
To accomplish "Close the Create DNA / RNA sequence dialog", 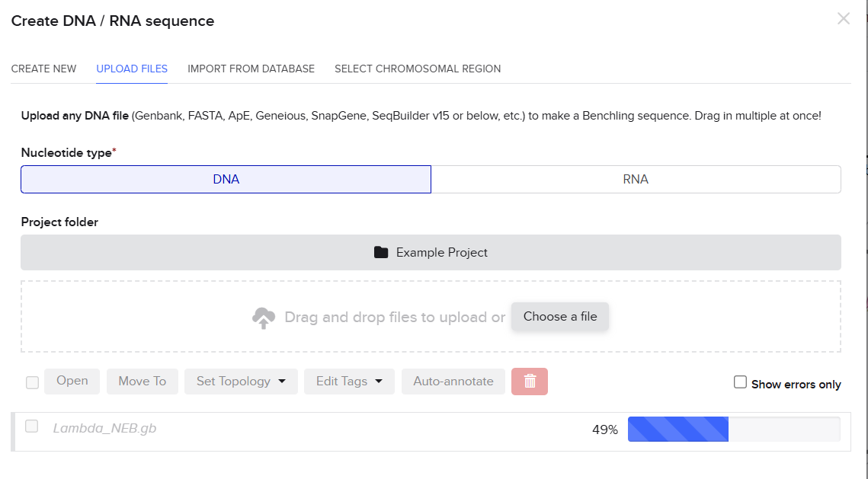I will coord(843,19).
